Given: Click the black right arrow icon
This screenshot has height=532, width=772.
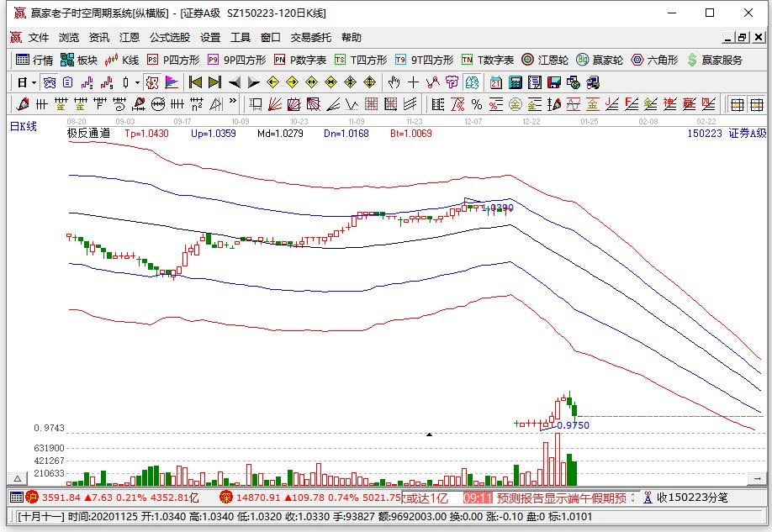Looking at the screenshot, I should pyautogui.click(x=254, y=82).
